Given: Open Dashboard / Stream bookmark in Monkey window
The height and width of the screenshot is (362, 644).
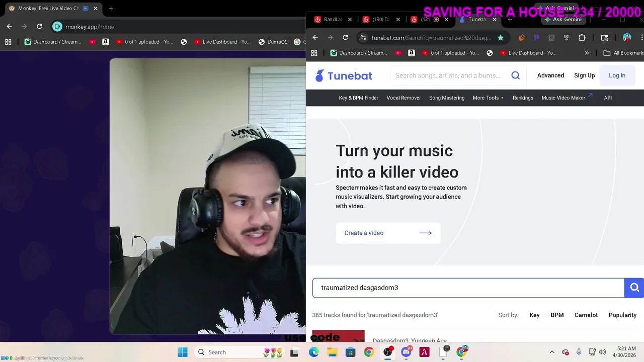Looking at the screenshot, I should 53,42.
